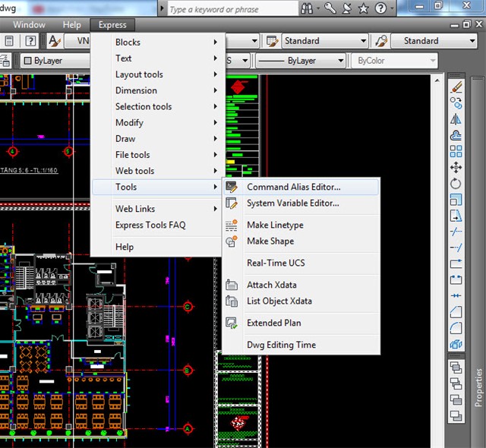
Task: Select the Scale tool
Action: pos(456,200)
